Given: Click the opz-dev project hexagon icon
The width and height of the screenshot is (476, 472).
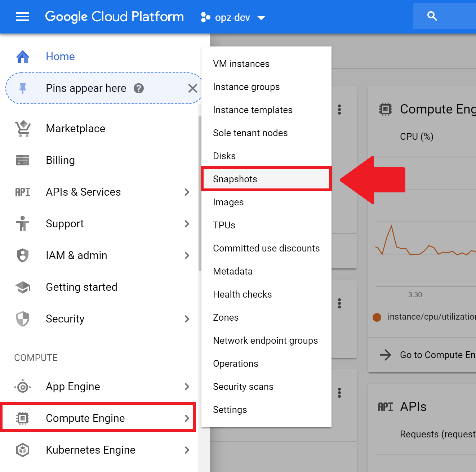Looking at the screenshot, I should pyautogui.click(x=205, y=17).
